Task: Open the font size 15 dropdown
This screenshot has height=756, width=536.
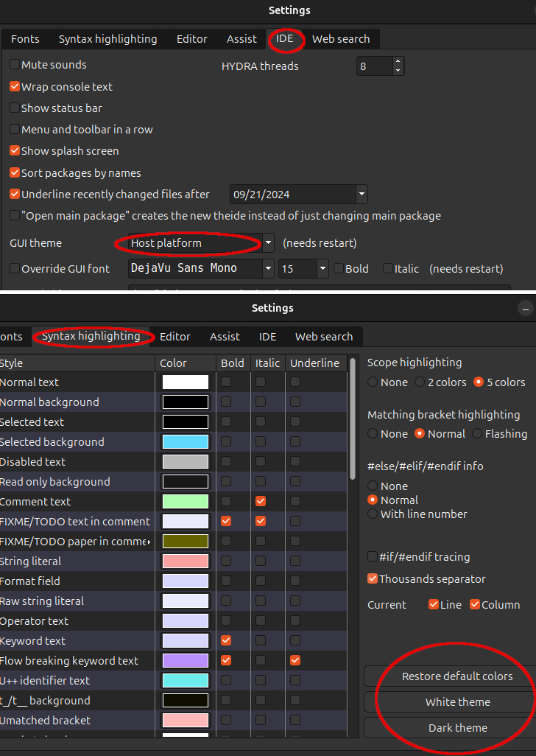Action: pyautogui.click(x=322, y=269)
